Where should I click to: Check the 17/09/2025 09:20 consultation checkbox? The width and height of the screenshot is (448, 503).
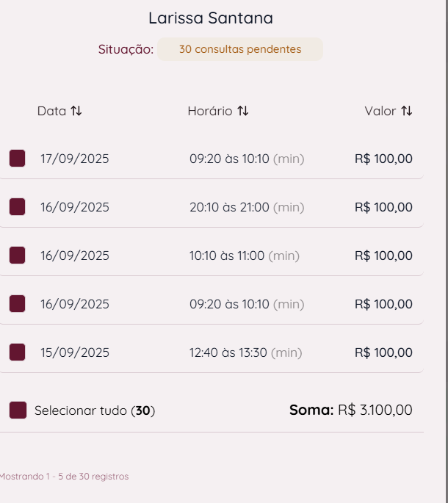coord(17,159)
